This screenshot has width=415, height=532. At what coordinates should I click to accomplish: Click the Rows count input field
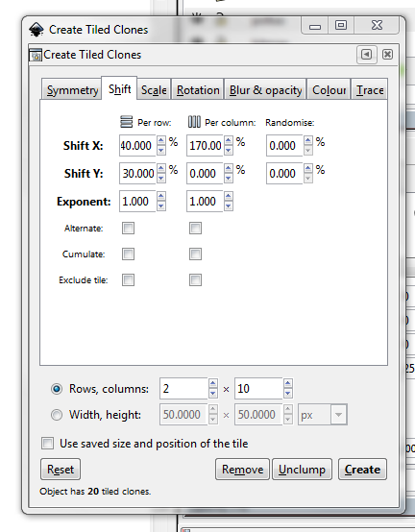[183, 389]
